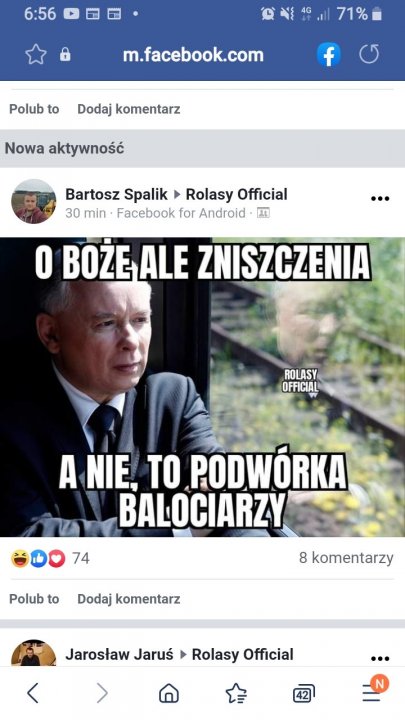Open the Facebook app icon in address bar

coord(329,55)
